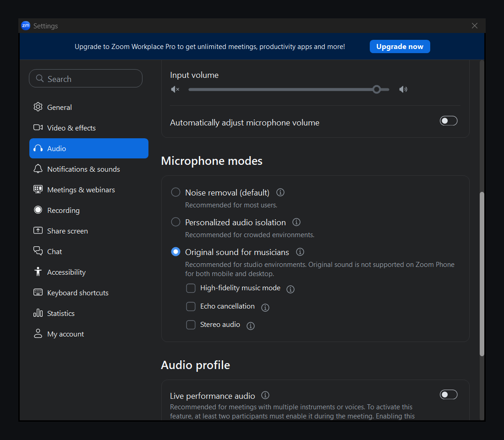The height and width of the screenshot is (440, 504).
Task: Go to Share screen settings
Action: click(x=89, y=231)
